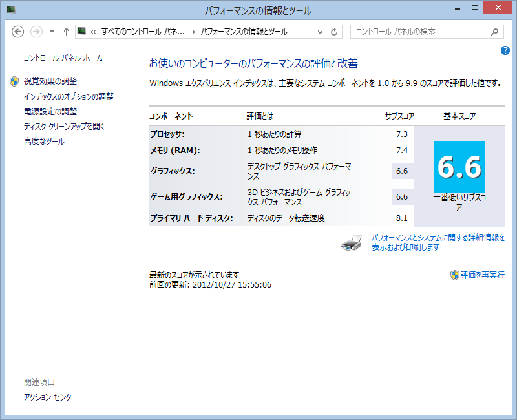Click the window title bar app icon
Image resolution: width=517 pixels, height=420 pixels.
coord(11,9)
